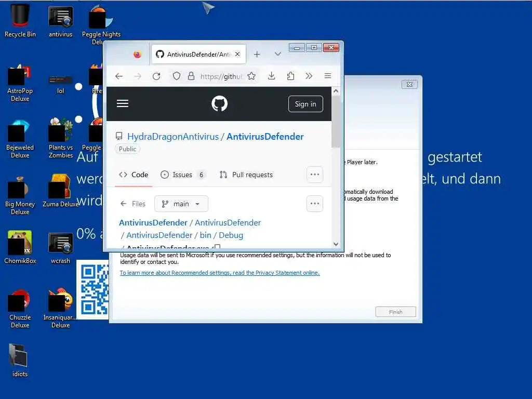
Task: Open Plants vs Zombies desktop icon
Action: point(60,138)
